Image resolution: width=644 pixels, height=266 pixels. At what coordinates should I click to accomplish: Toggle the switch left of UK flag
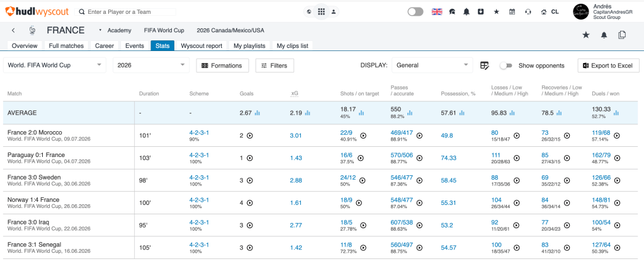pos(415,12)
